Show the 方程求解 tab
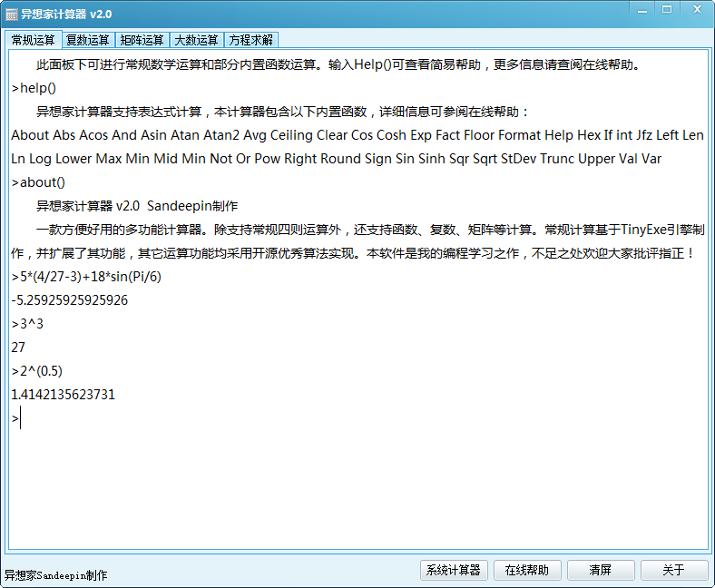Image resolution: width=715 pixels, height=588 pixels. point(250,40)
